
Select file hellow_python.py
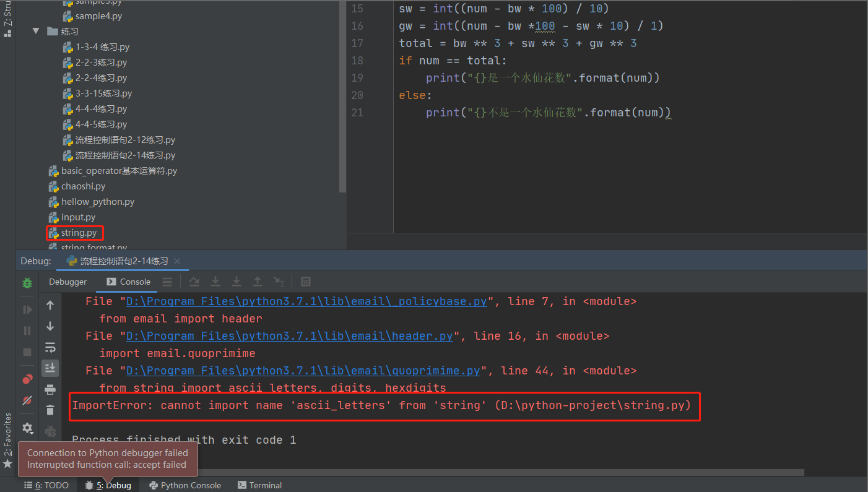point(97,202)
